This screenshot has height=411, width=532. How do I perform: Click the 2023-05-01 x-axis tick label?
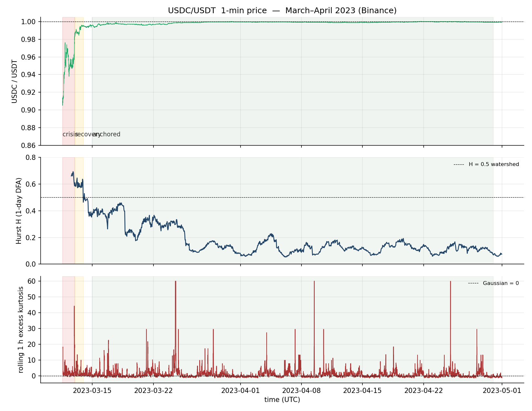pos(502,391)
